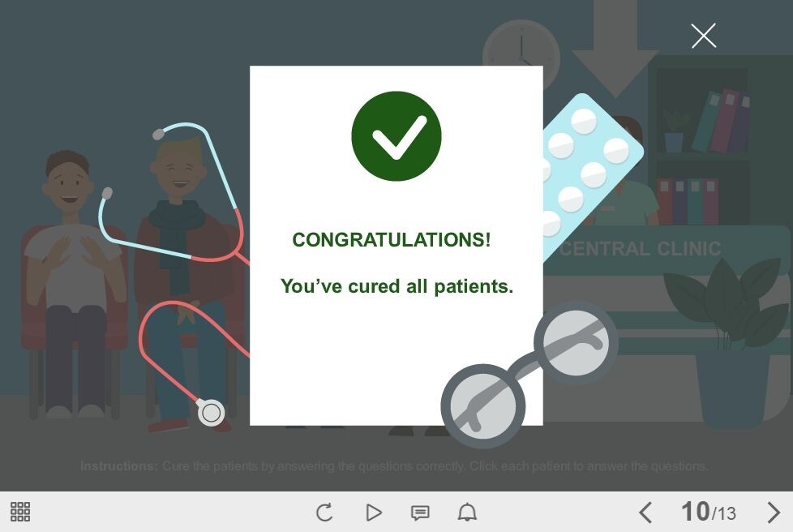Go to previous slide with left chevron
The width and height of the screenshot is (793, 532).
[645, 513]
